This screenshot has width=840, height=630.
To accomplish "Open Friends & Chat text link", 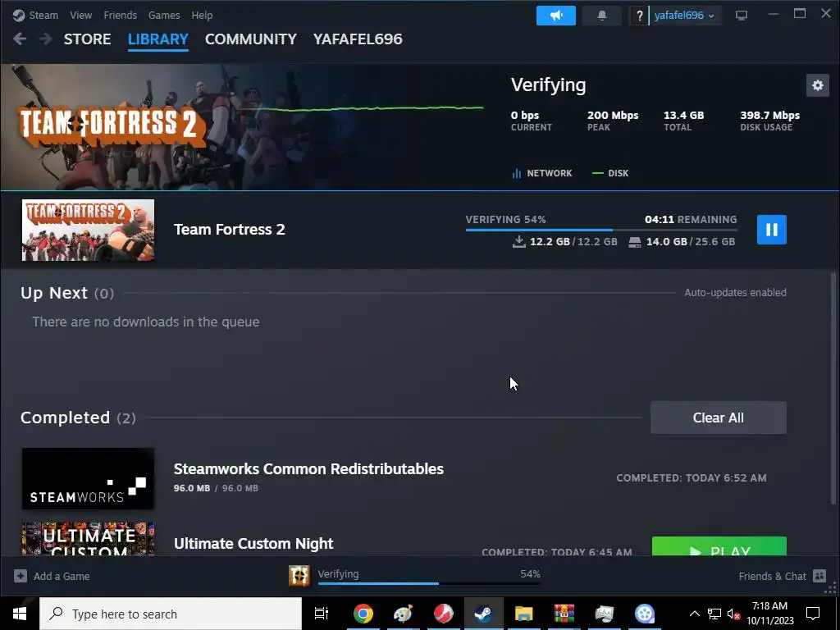I will coord(772,576).
